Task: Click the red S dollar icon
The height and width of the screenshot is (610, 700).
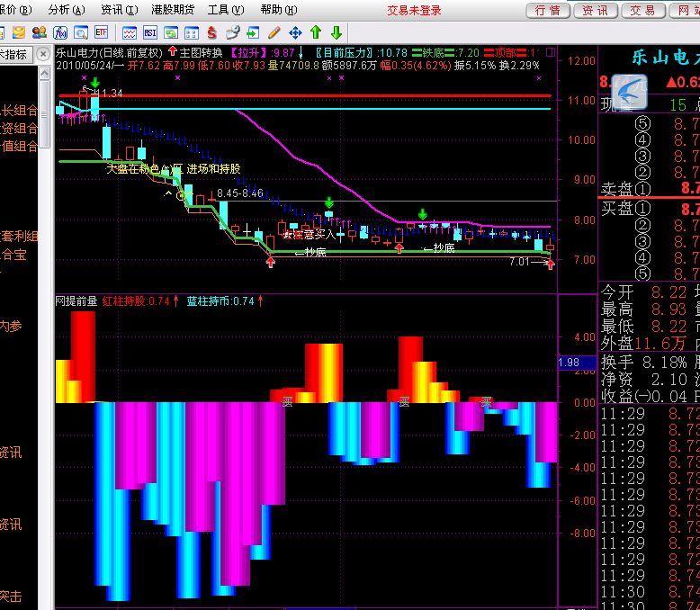Action: (x=212, y=32)
